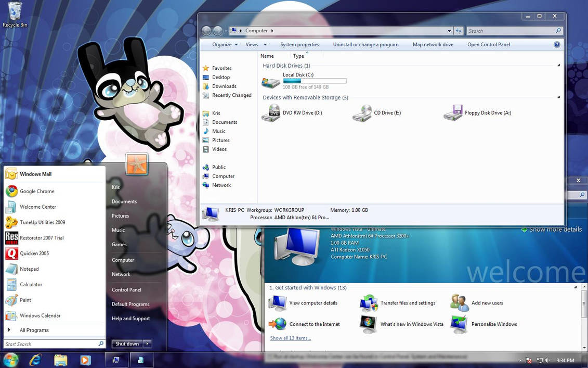Expand the Shut down options arrow
The width and height of the screenshot is (588, 368).
[x=146, y=344]
